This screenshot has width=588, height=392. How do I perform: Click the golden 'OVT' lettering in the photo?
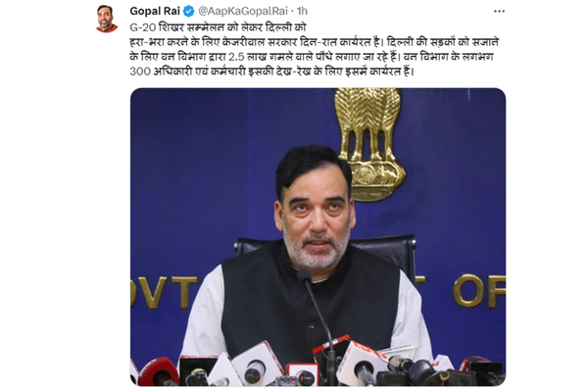click(x=165, y=292)
